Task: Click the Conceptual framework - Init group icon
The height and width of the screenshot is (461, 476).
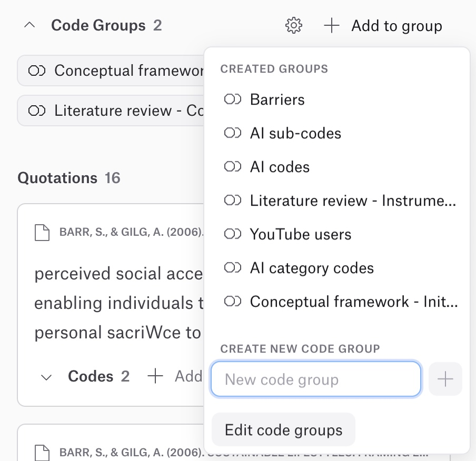Action: [x=232, y=302]
